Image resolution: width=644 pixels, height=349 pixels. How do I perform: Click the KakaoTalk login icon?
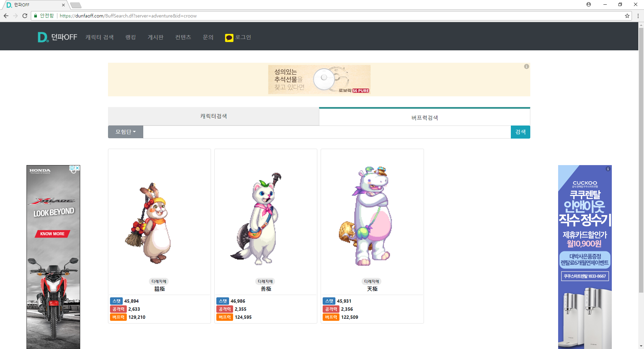tap(229, 38)
